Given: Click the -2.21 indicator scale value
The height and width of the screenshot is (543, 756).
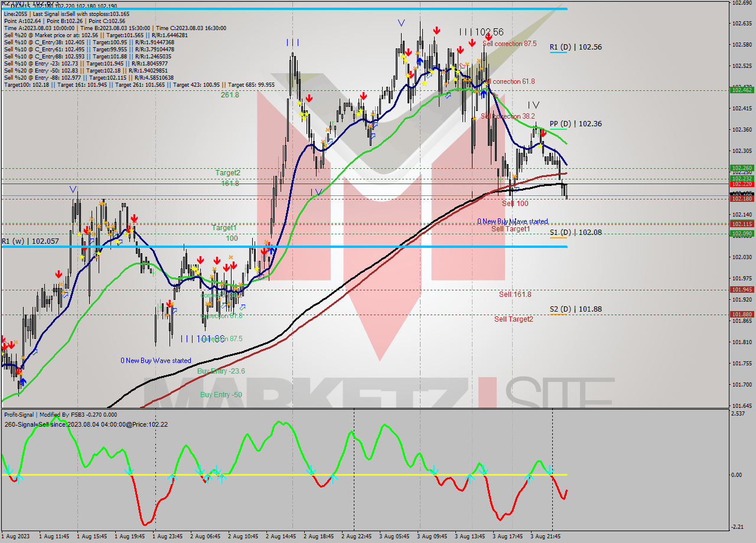Looking at the screenshot, I should click(x=738, y=527).
